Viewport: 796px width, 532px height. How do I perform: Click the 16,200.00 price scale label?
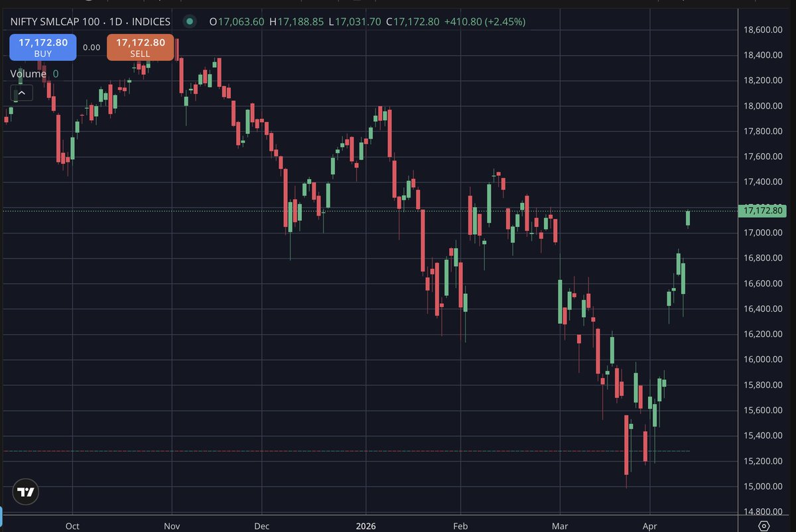(x=763, y=334)
